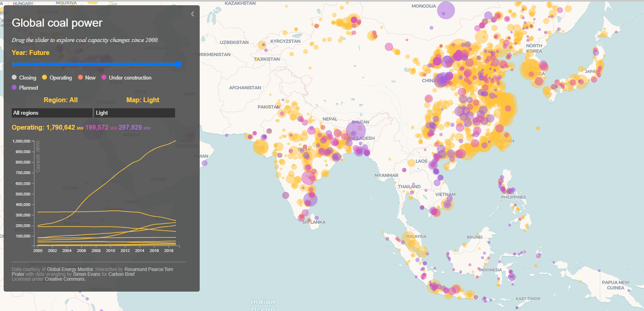Click the KAZAKHSTAN map label
Screen dimensions: 644x311
coord(240,3)
